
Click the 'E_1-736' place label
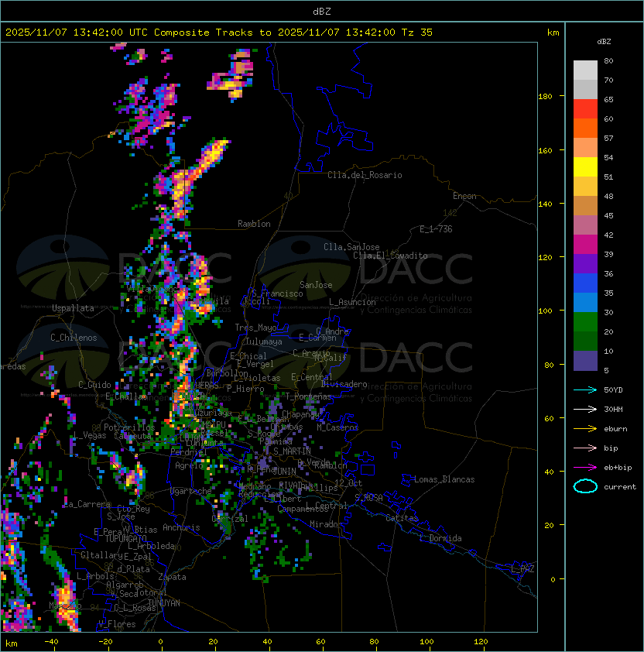pyautogui.click(x=436, y=229)
